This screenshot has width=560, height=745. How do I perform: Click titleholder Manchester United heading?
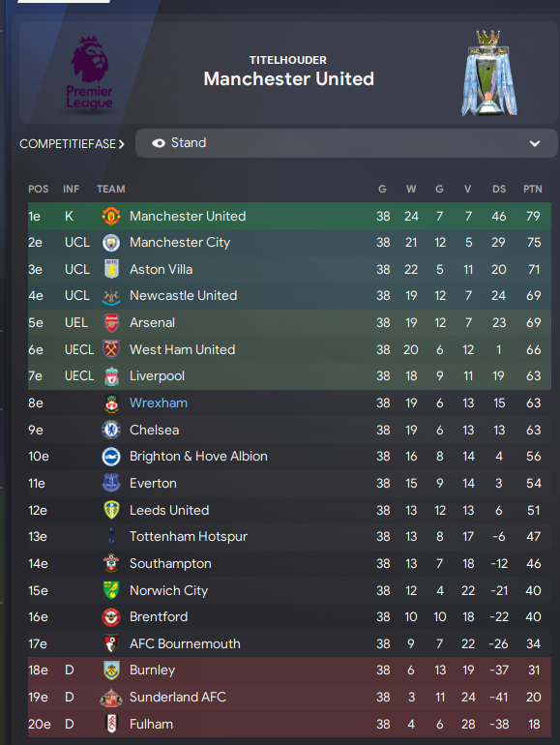289,79
